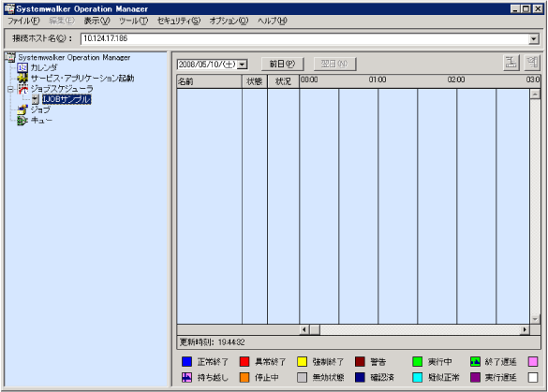
Task: Click the timeline scroll right arrow
Action: pos(525,329)
